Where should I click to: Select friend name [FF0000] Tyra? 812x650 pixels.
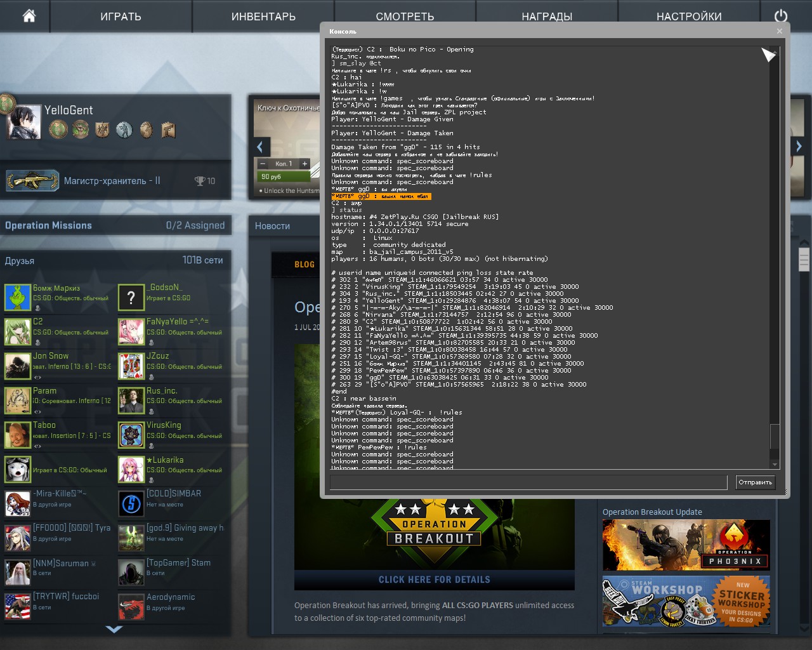pos(72,528)
